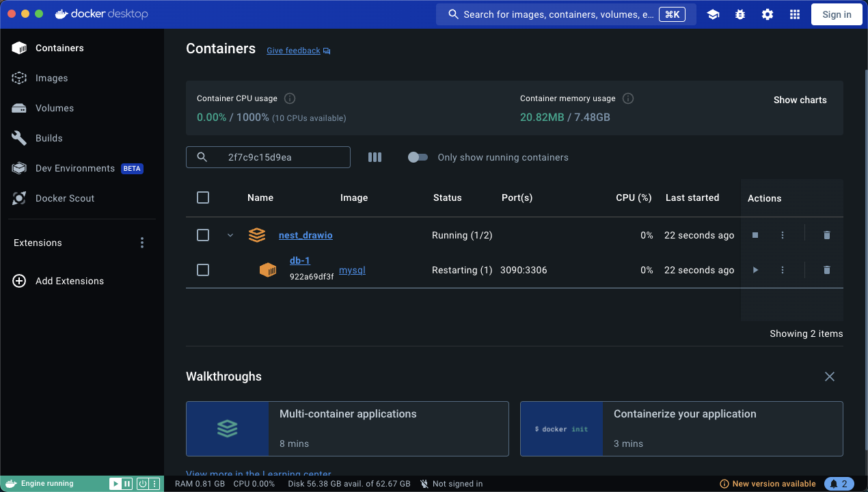The width and height of the screenshot is (868, 492).
Task: Open the notifications bell badge
Action: (x=839, y=484)
